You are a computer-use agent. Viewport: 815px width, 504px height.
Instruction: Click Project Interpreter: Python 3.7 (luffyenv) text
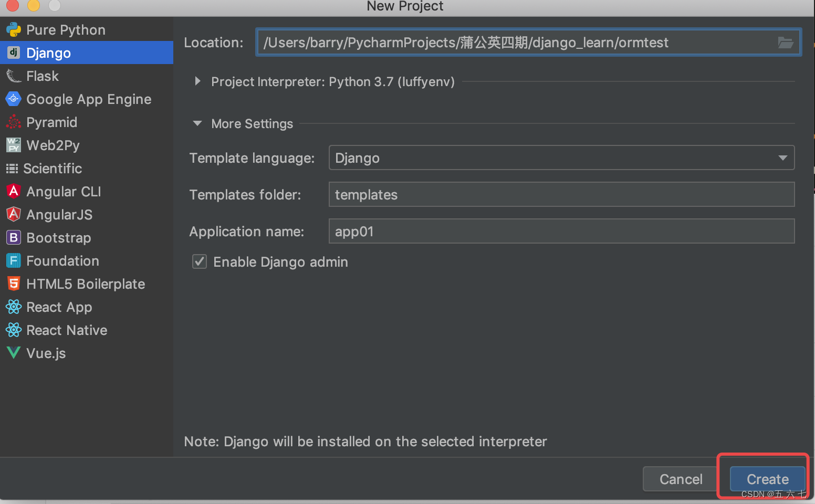point(333,81)
